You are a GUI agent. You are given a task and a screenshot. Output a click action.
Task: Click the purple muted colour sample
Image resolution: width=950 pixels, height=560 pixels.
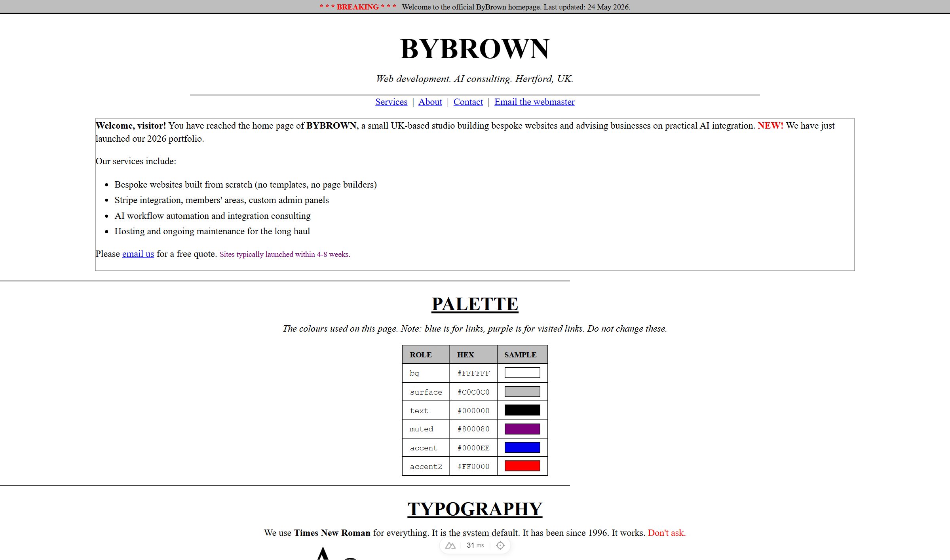[522, 429]
